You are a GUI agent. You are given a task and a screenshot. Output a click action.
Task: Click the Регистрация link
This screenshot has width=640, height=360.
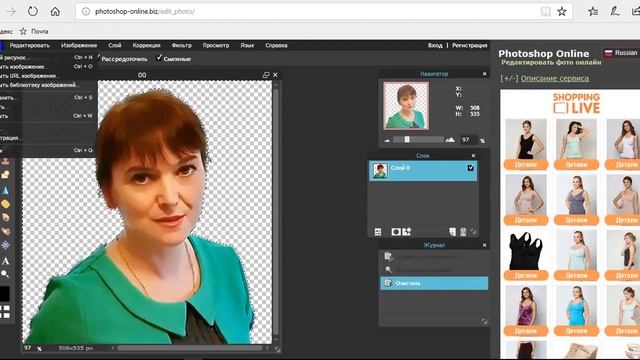coord(469,45)
